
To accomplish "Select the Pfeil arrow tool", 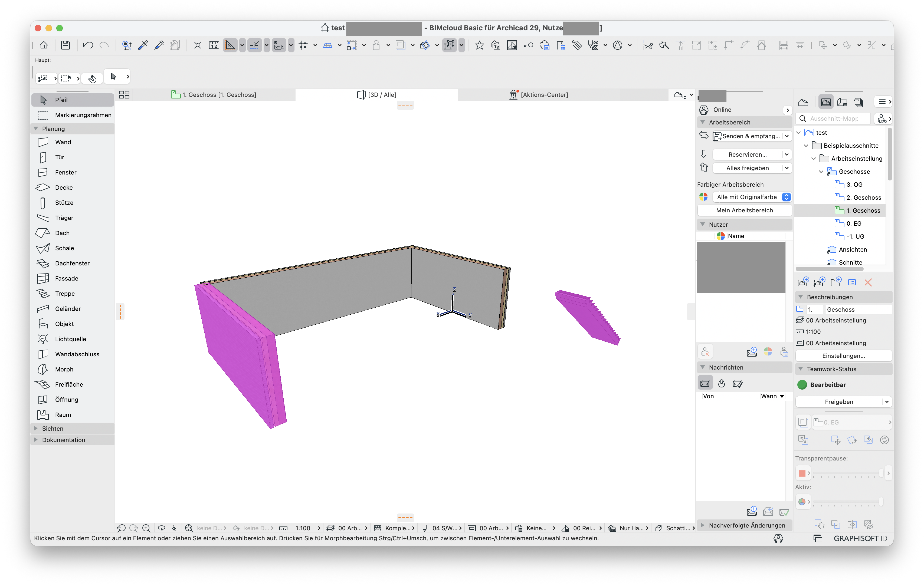I will tap(73, 100).
